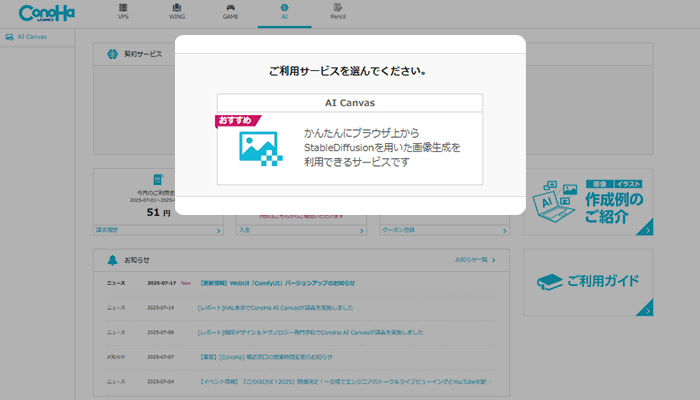This screenshot has height=400, width=700.
Task: Open the ComfyUI version update news
Action: pos(276,283)
